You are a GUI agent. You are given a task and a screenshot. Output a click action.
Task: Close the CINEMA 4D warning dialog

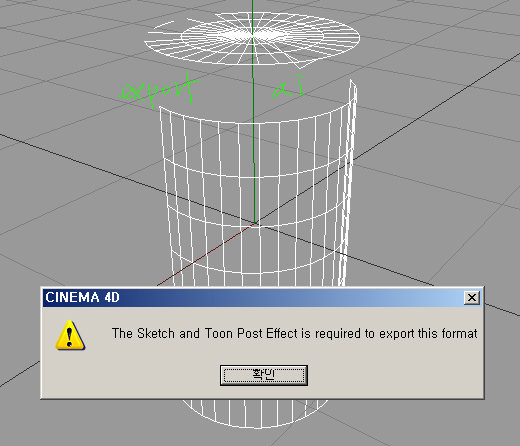pyautogui.click(x=472, y=298)
